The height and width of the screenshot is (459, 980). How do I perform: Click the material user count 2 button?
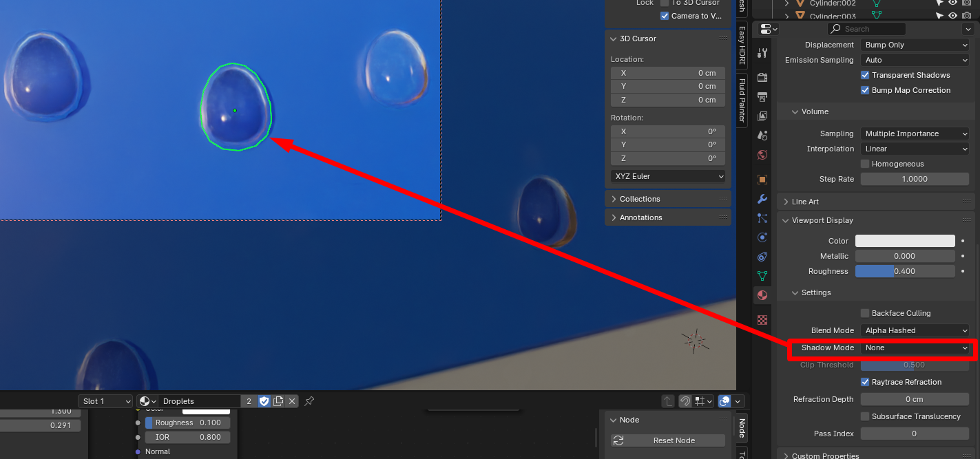[249, 401]
